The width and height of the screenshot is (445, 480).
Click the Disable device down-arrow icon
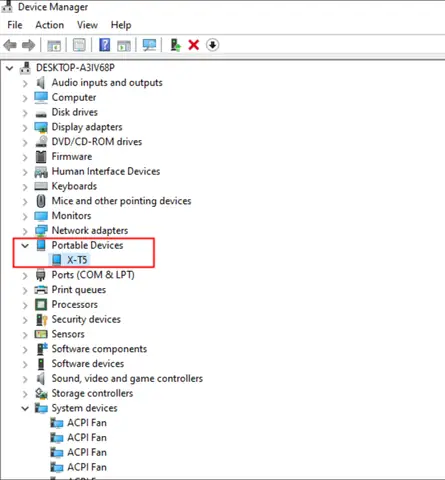[212, 45]
